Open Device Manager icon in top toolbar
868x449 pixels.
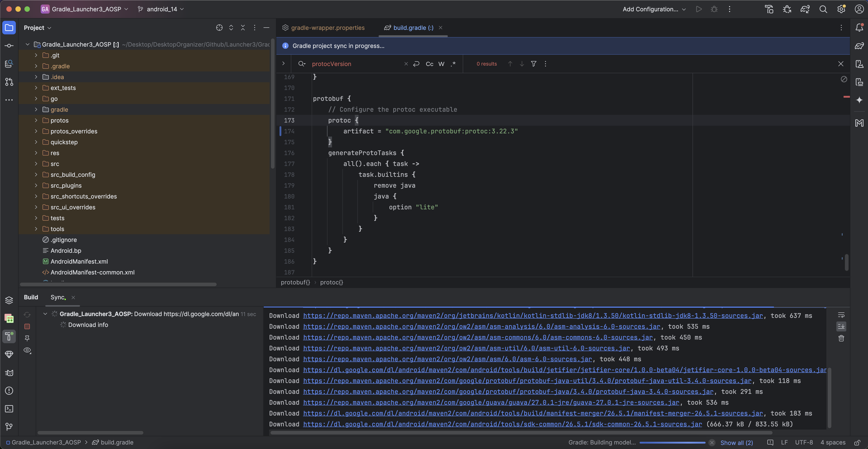tap(769, 9)
